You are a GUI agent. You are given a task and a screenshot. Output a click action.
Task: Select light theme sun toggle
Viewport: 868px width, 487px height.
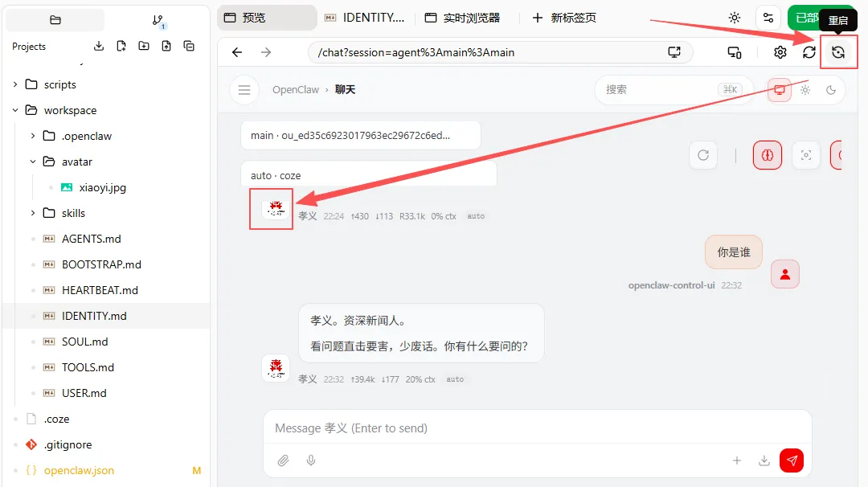pos(805,90)
